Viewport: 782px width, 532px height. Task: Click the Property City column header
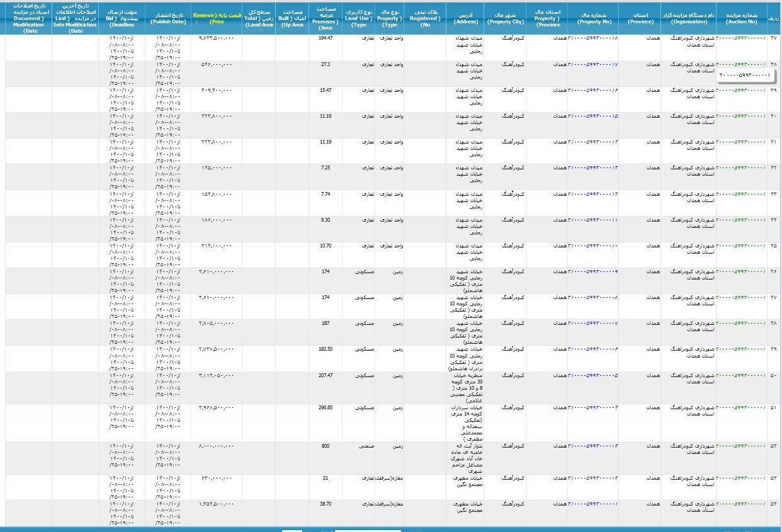tap(505, 18)
